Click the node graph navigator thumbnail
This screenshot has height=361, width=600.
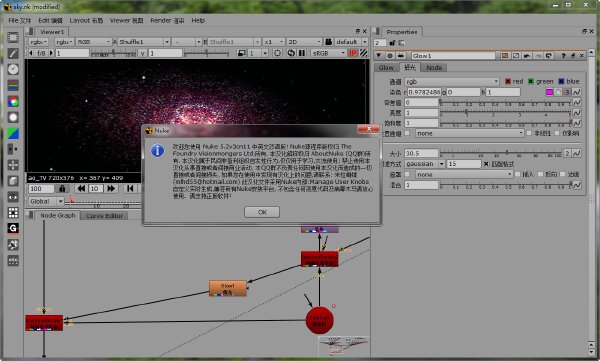point(344,346)
